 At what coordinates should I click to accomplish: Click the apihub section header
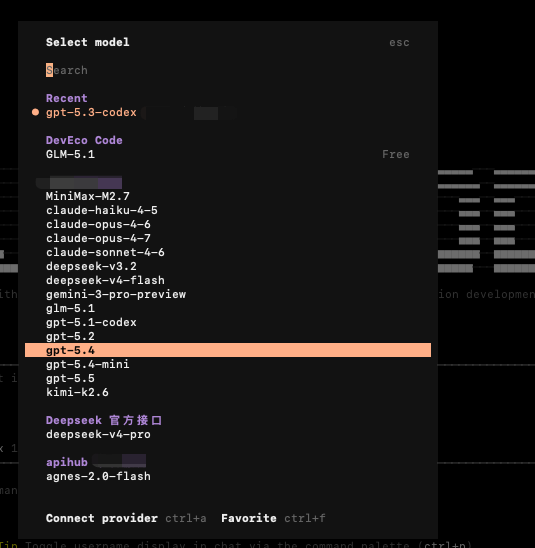(67, 462)
